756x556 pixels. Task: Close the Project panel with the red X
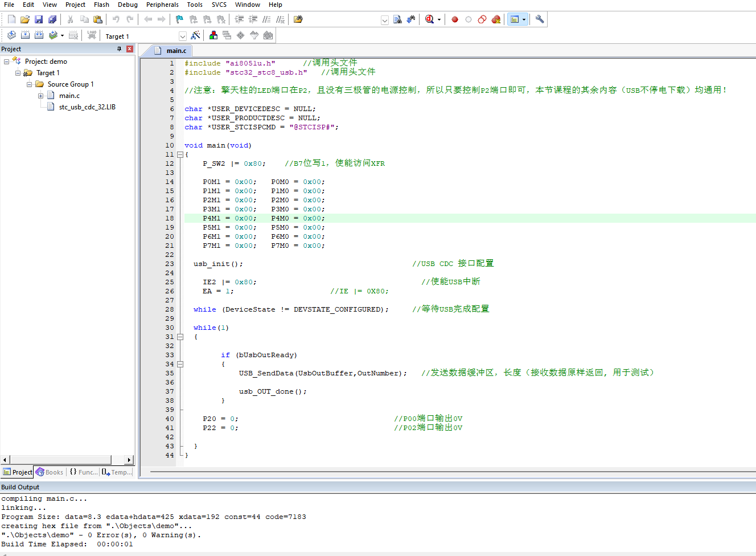point(130,49)
